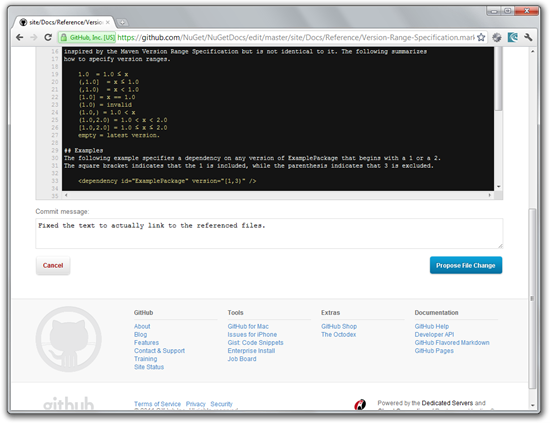Bookmark the page with the star icon
Screen dimensions: 550x423
click(481, 37)
